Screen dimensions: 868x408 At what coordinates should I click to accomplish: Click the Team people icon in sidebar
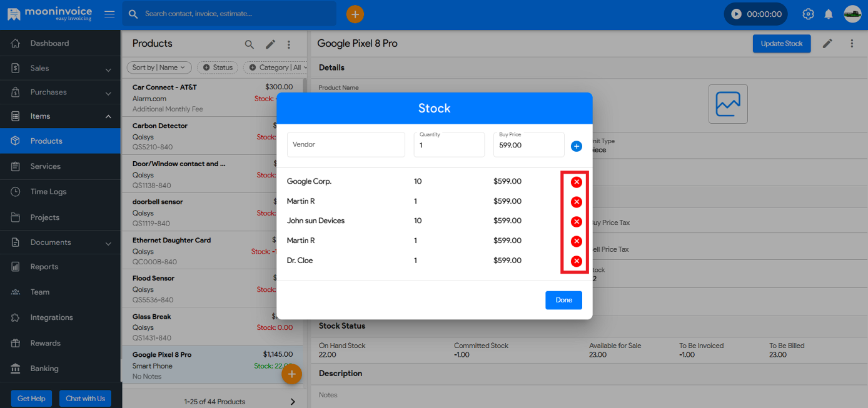pos(16,292)
